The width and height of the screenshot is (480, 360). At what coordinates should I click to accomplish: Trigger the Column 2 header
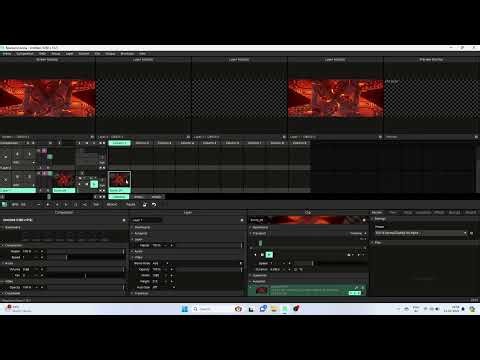[x=142, y=143]
